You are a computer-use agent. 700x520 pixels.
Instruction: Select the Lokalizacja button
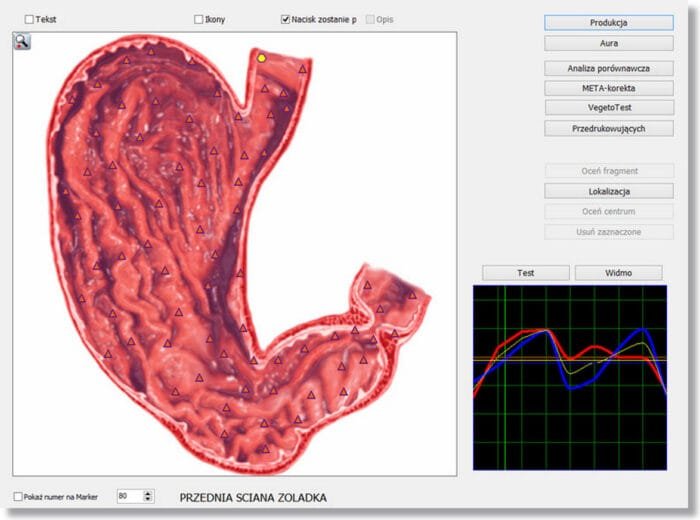click(609, 191)
